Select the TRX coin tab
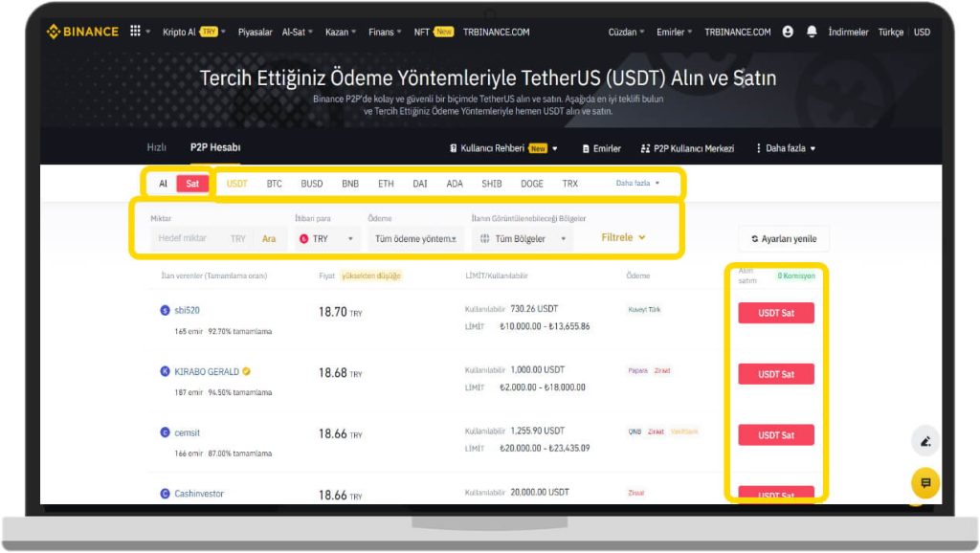Viewport: 980px width, 553px height. [x=570, y=184]
